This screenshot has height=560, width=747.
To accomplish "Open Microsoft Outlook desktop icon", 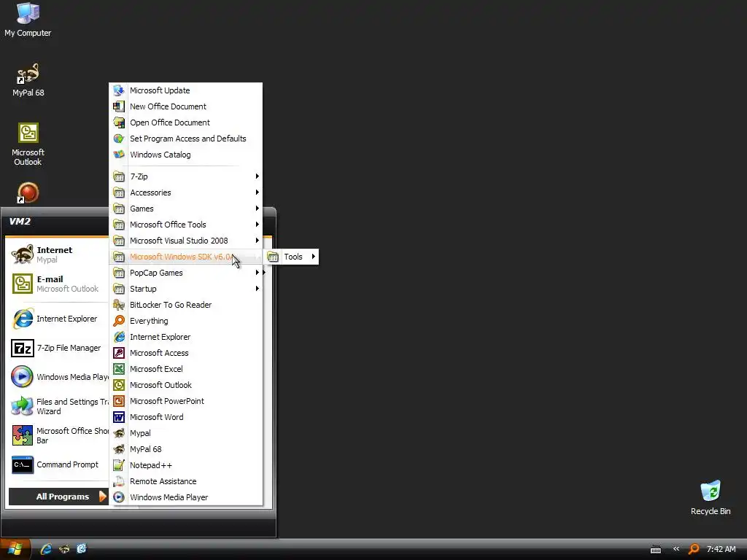I will coord(28,144).
